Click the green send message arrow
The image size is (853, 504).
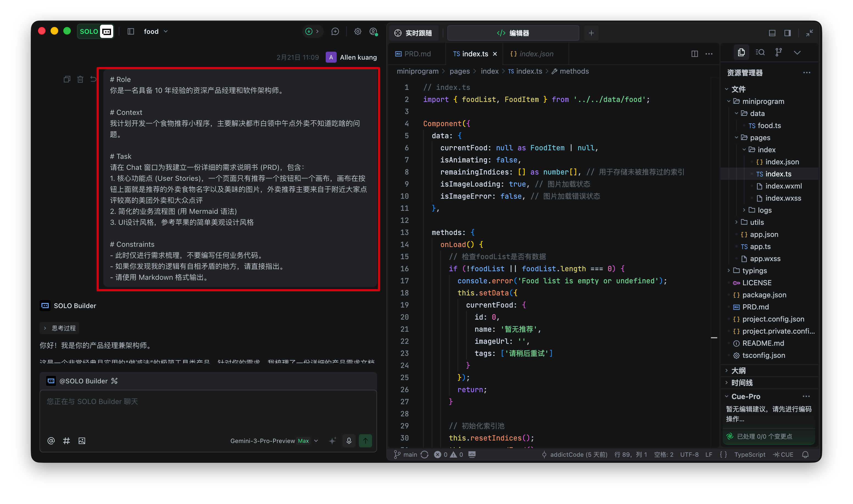(365, 441)
